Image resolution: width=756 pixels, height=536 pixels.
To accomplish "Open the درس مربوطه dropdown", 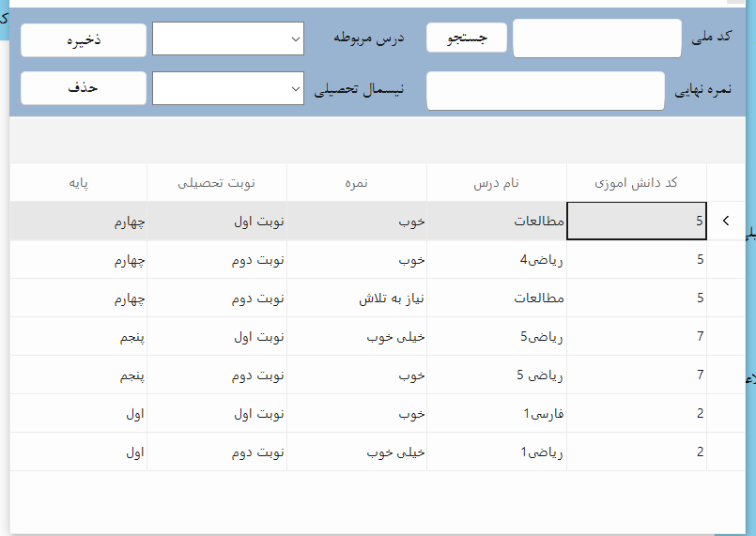I will pyautogui.click(x=228, y=38).
